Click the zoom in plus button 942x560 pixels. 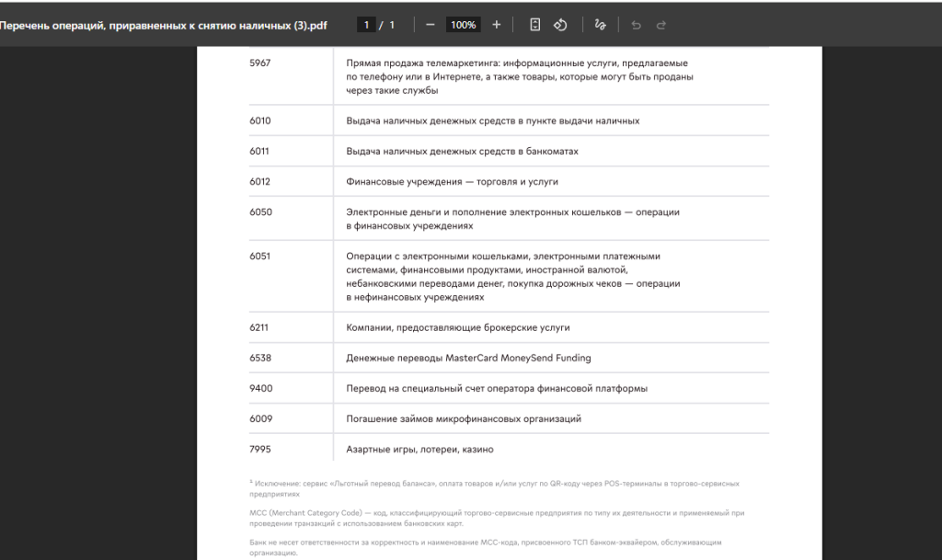pos(497,25)
